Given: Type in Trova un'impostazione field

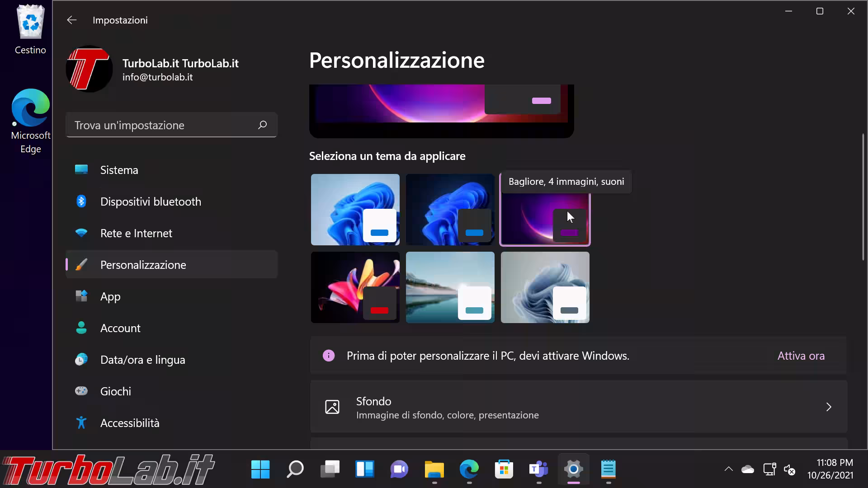Looking at the screenshot, I should [163, 125].
